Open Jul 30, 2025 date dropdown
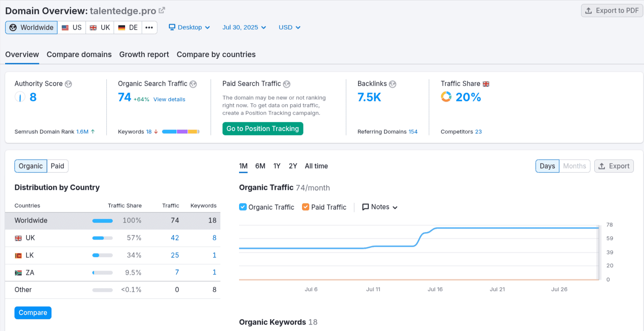Screen dimensions: 644x331 244,27
